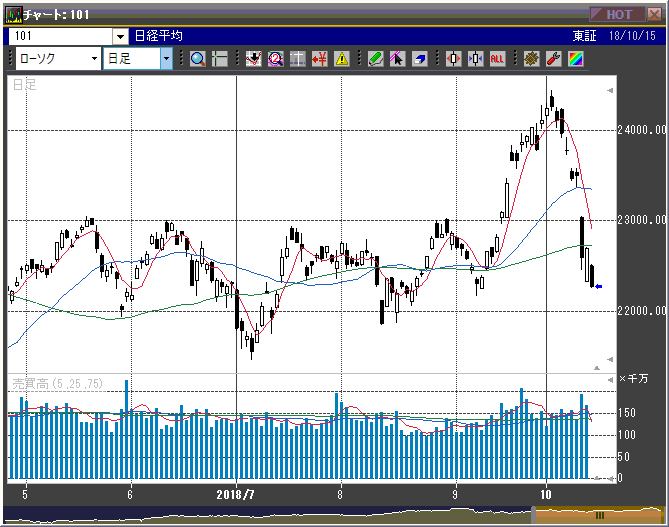Click the red ALL button
The width and height of the screenshot is (669, 527).
pyautogui.click(x=497, y=59)
